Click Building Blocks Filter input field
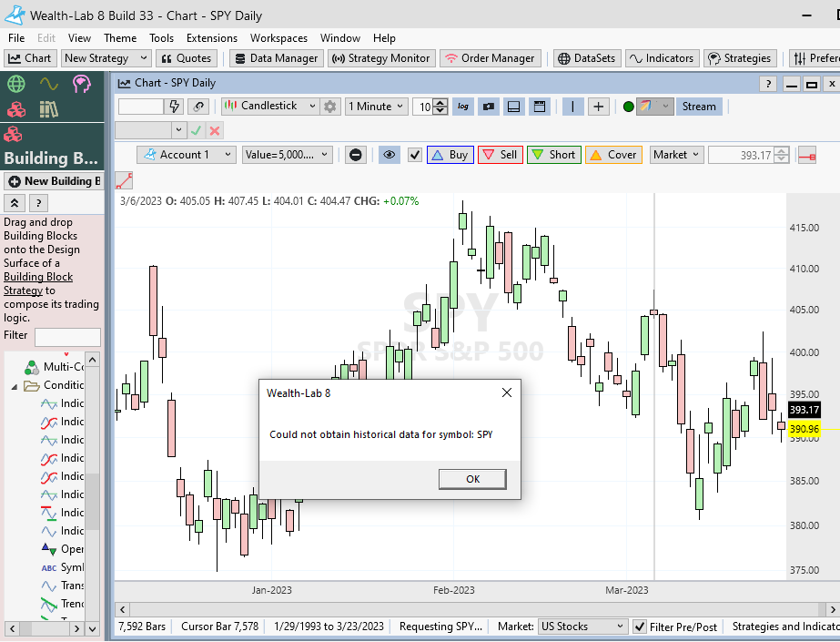 coord(67,337)
